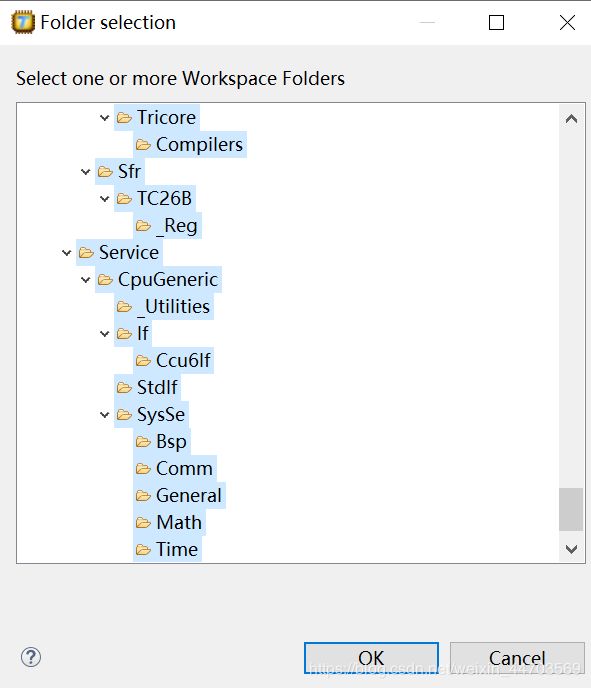Viewport: 591px width, 688px height.
Task: Click the application icon in title bar
Action: coord(23,23)
